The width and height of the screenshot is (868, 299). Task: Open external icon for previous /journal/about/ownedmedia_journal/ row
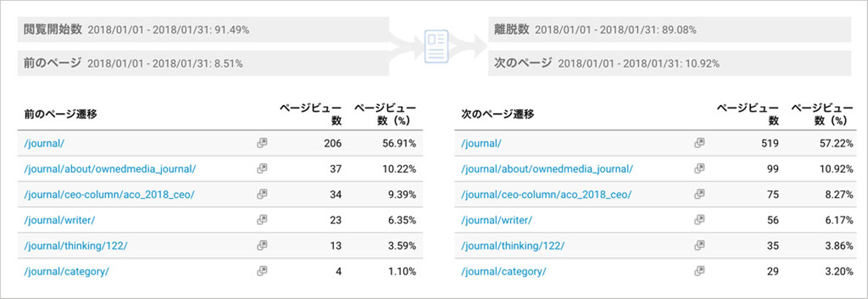tap(262, 169)
